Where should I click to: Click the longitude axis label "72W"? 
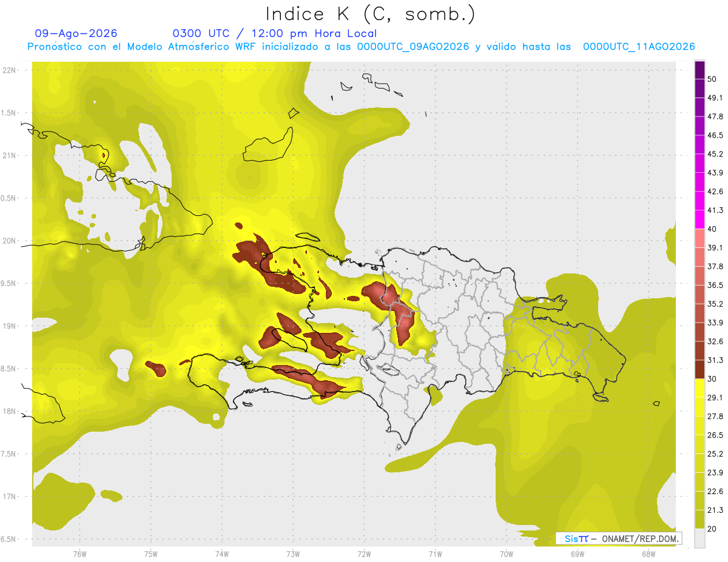(363, 554)
